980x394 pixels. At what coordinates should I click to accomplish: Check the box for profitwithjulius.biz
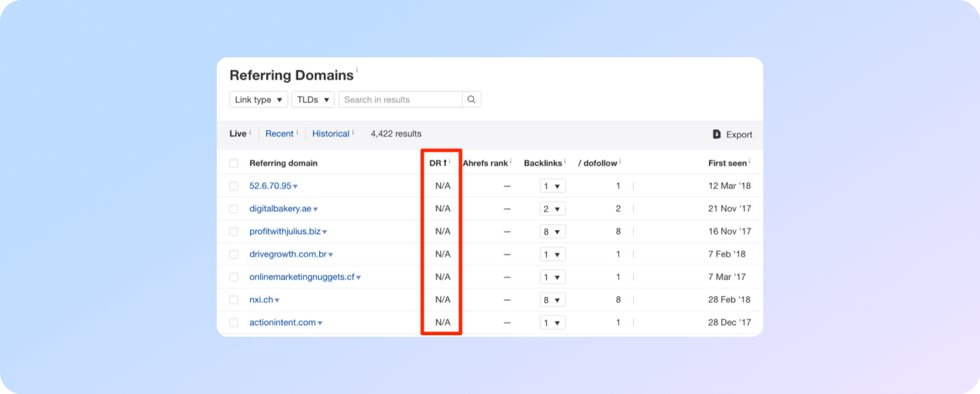tap(234, 231)
